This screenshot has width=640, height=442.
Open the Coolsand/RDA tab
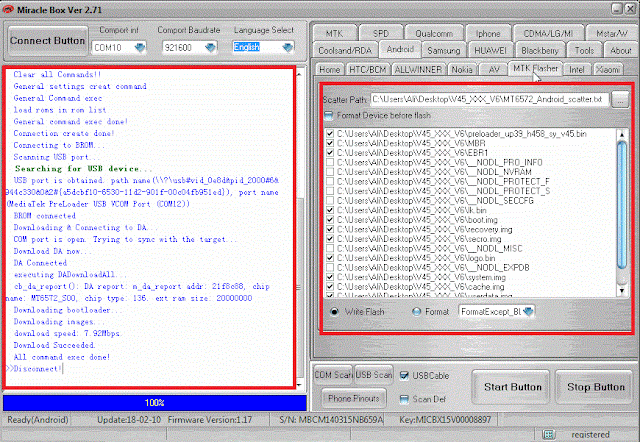click(345, 51)
